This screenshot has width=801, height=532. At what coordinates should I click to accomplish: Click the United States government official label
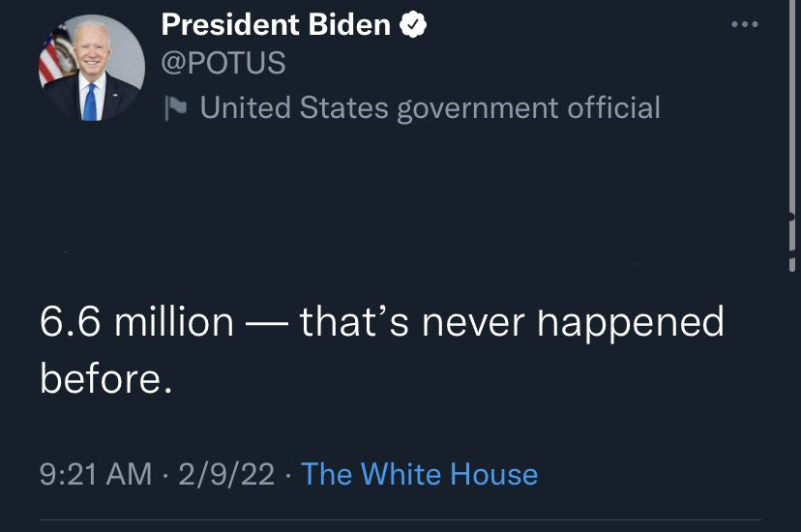[430, 107]
